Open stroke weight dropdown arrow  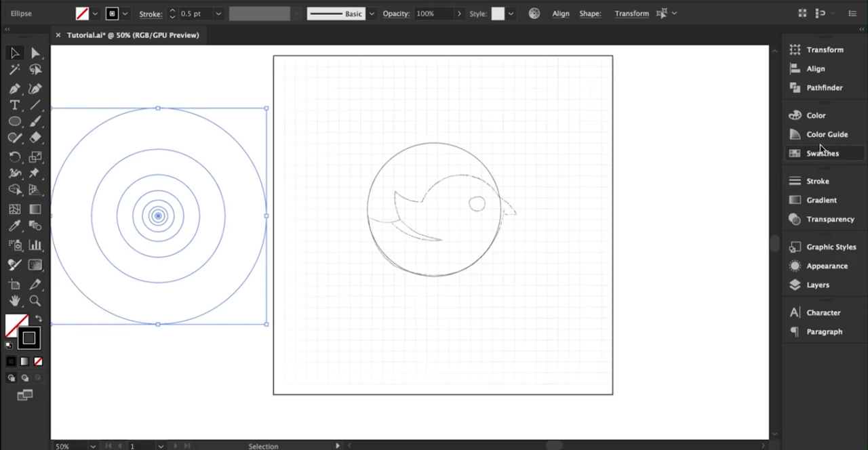pos(218,14)
